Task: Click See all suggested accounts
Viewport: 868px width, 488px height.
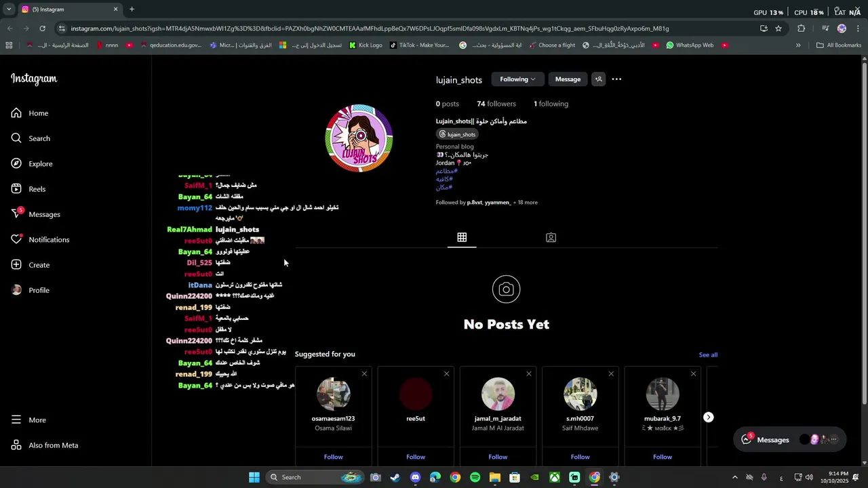Action: coord(708,355)
